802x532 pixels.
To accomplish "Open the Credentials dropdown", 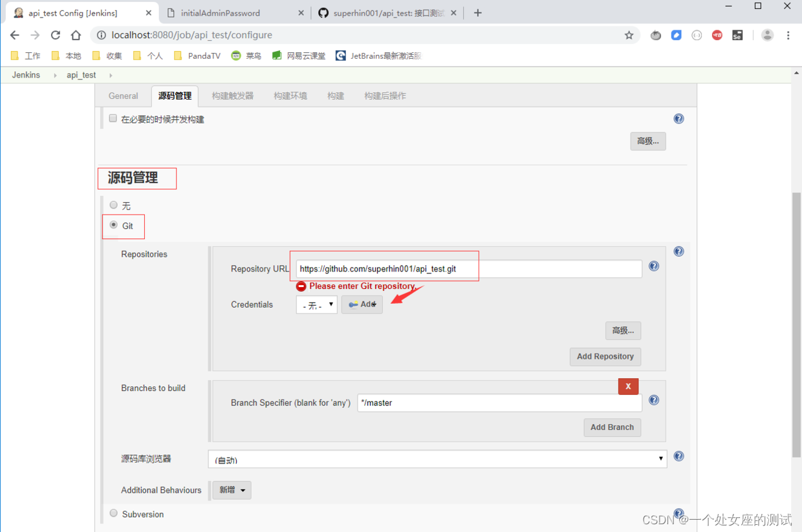I will coord(316,304).
